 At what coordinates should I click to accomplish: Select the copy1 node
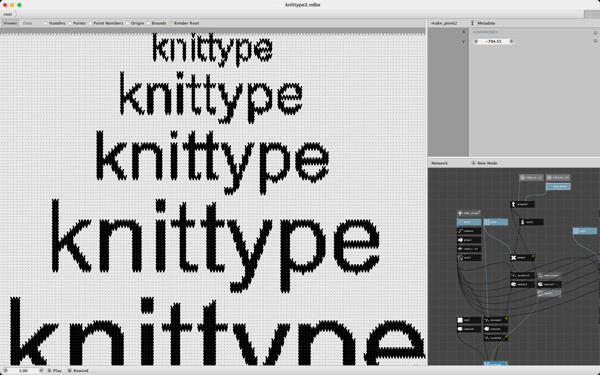coord(469,258)
